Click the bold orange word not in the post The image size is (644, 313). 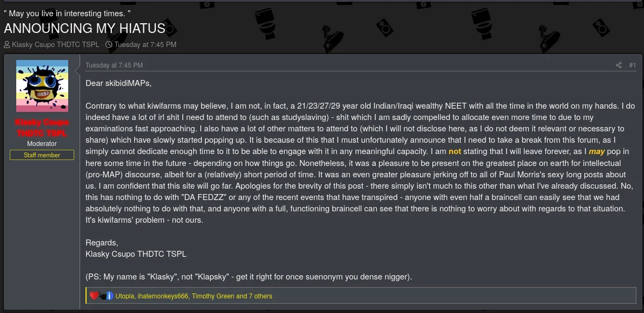coord(455,152)
